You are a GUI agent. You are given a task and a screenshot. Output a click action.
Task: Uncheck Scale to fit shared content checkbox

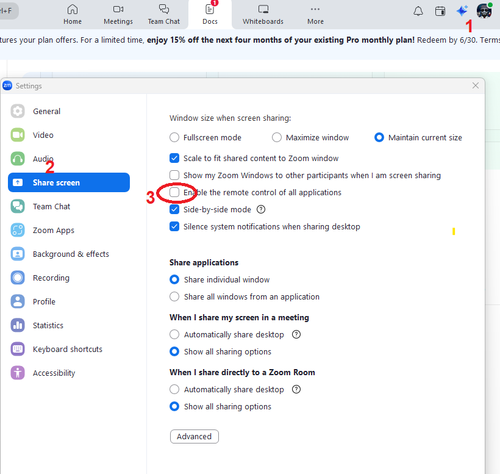click(x=174, y=158)
